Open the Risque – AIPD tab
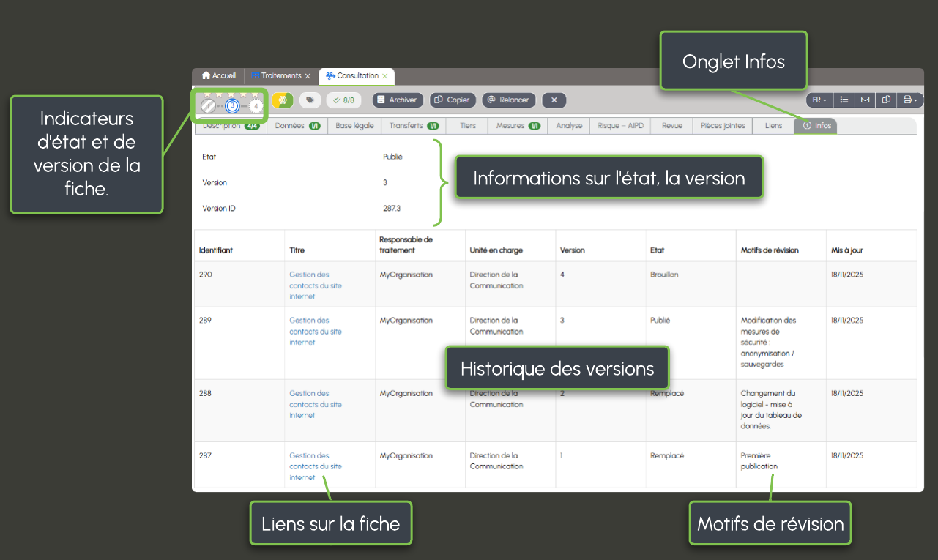 [620, 126]
